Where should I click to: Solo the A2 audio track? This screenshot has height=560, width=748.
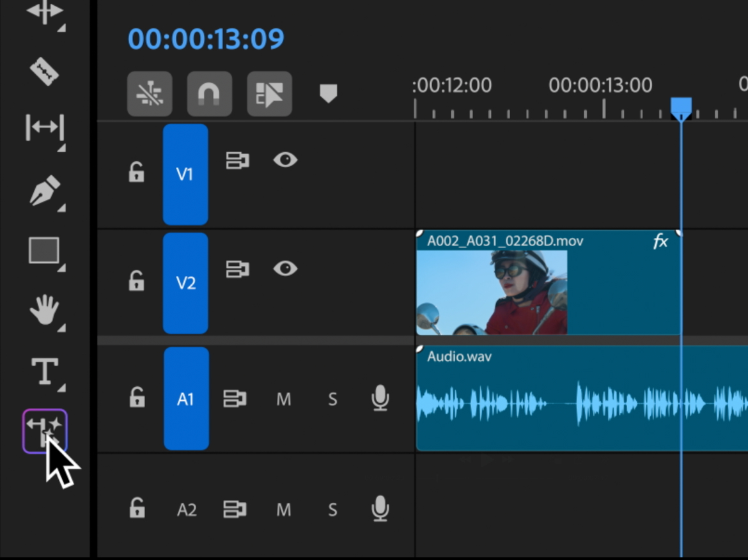(x=332, y=510)
